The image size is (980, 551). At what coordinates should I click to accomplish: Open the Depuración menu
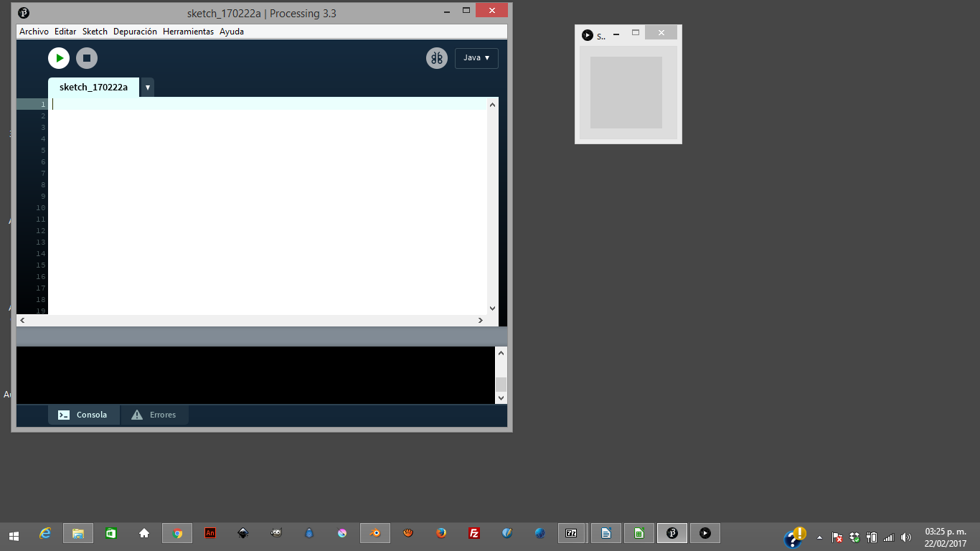point(135,32)
